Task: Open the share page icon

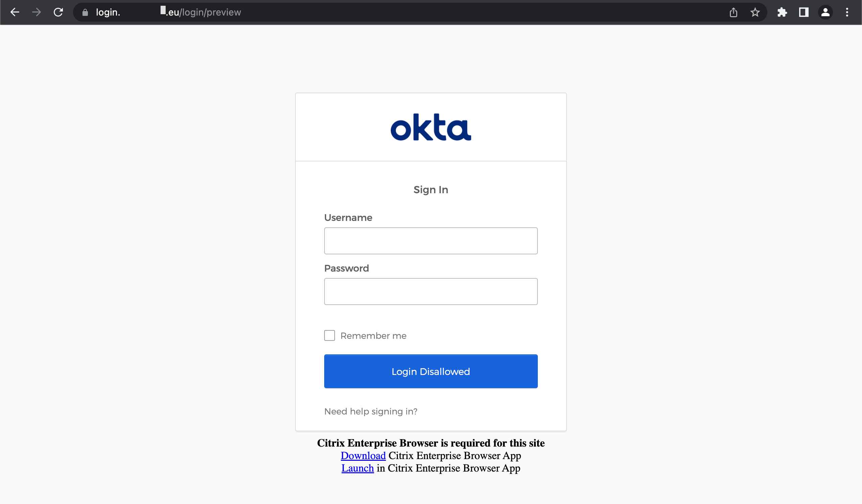Action: coord(733,12)
